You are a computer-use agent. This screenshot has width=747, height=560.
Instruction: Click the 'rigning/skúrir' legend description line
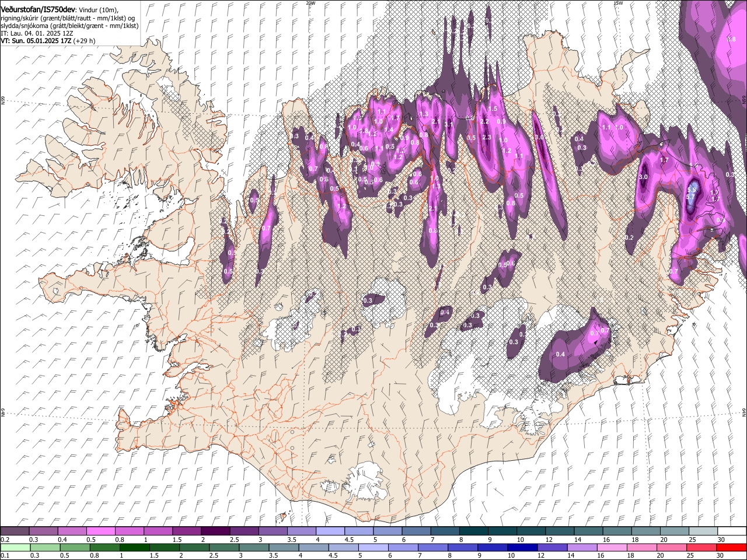click(69, 18)
